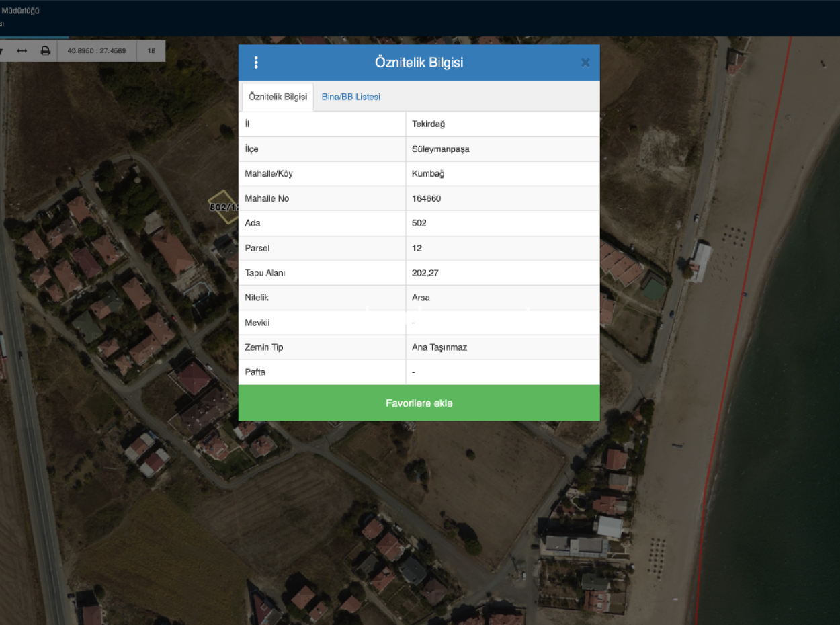The width and height of the screenshot is (840, 625).
Task: Select the Öznitelik Bilgisi tab
Action: pos(277,97)
